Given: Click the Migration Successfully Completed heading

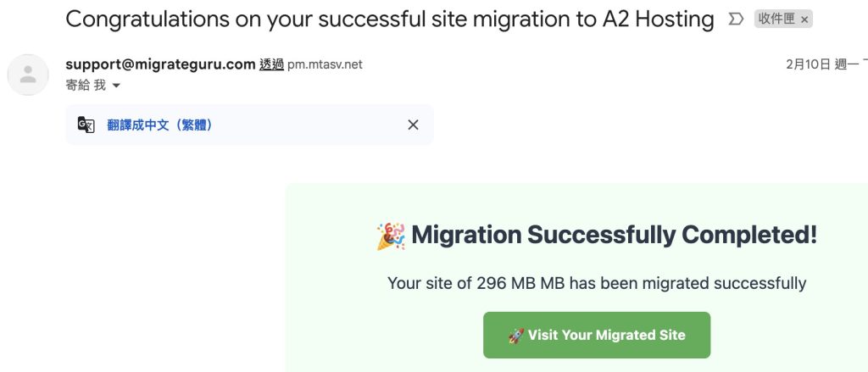Looking at the screenshot, I should (x=614, y=235).
